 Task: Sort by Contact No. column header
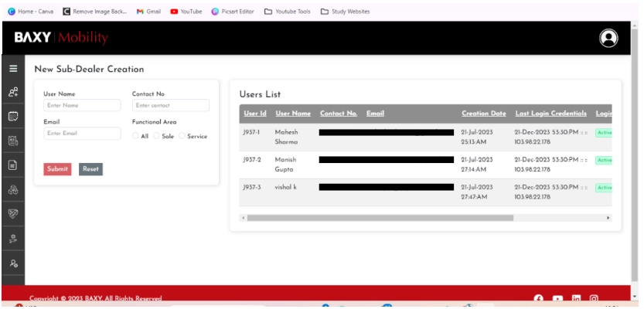pyautogui.click(x=339, y=114)
